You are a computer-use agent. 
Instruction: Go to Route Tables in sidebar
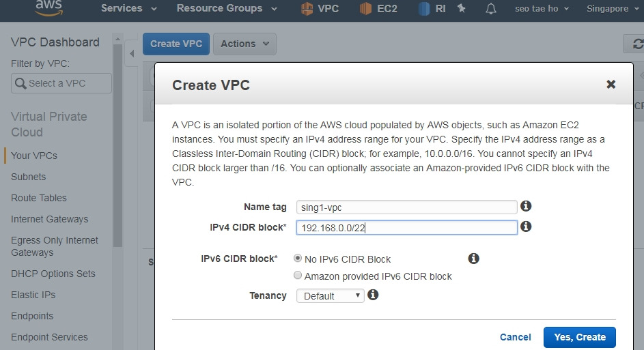39,198
